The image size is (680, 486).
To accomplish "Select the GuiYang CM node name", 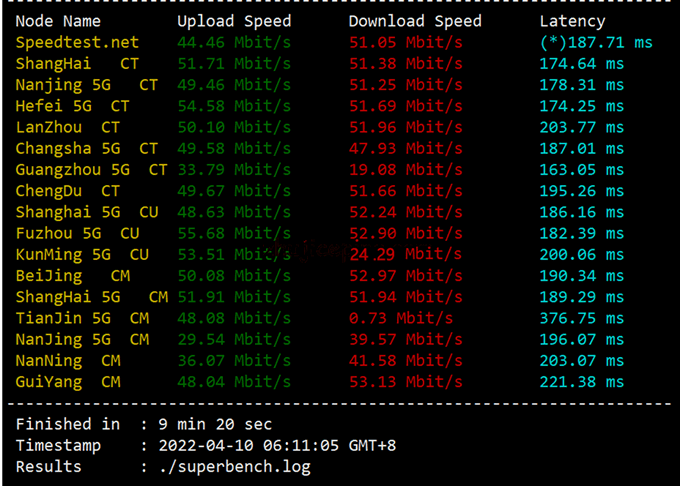I will coord(68,381).
